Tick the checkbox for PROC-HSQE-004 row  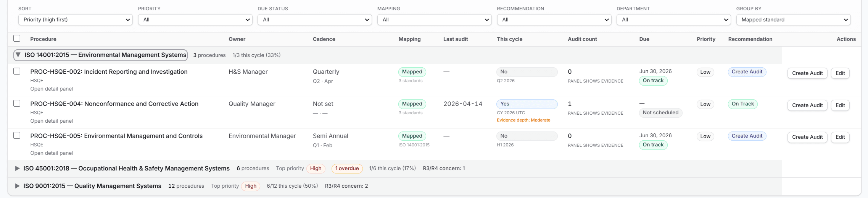point(17,103)
